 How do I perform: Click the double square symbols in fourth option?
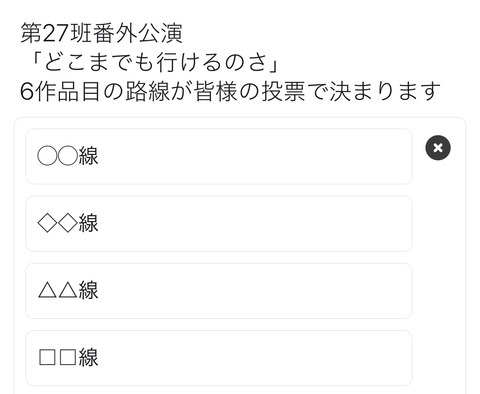click(x=57, y=357)
